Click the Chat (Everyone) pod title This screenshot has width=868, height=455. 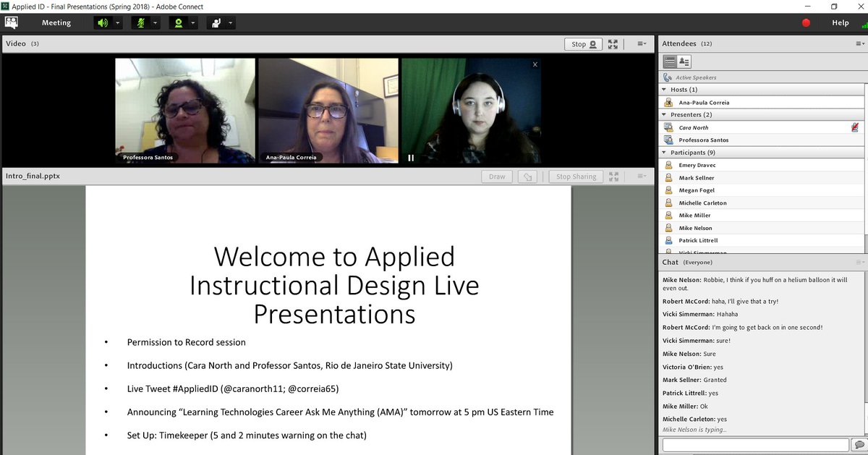point(687,262)
